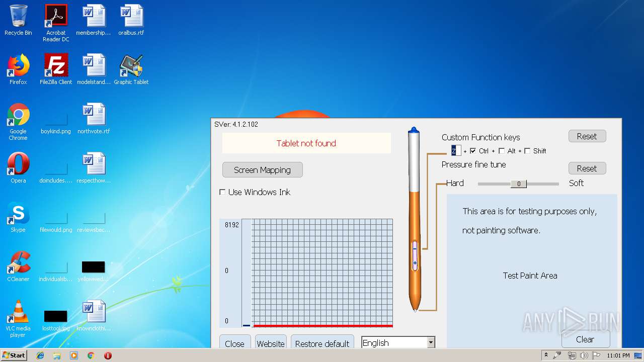Select the northvote.rtf file icon

(x=94, y=119)
